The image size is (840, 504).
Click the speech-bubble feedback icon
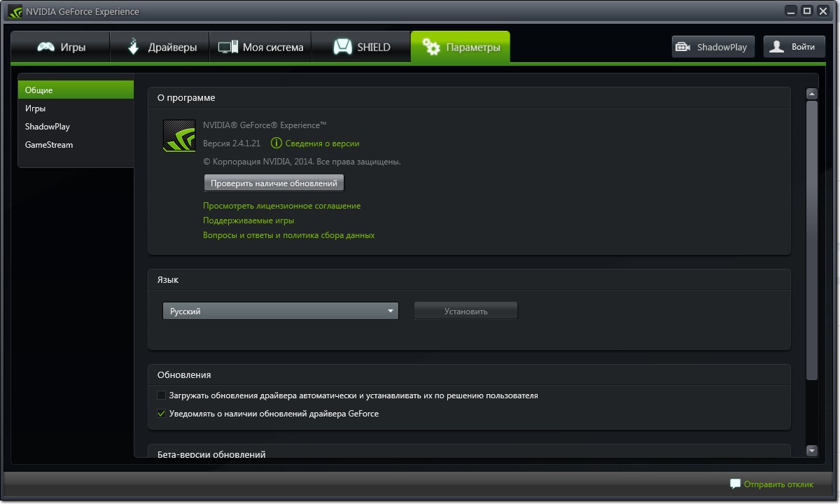[735, 484]
